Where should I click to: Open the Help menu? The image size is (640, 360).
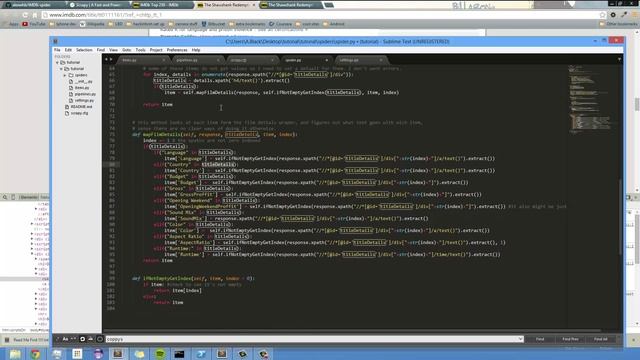pyautogui.click(x=196, y=50)
